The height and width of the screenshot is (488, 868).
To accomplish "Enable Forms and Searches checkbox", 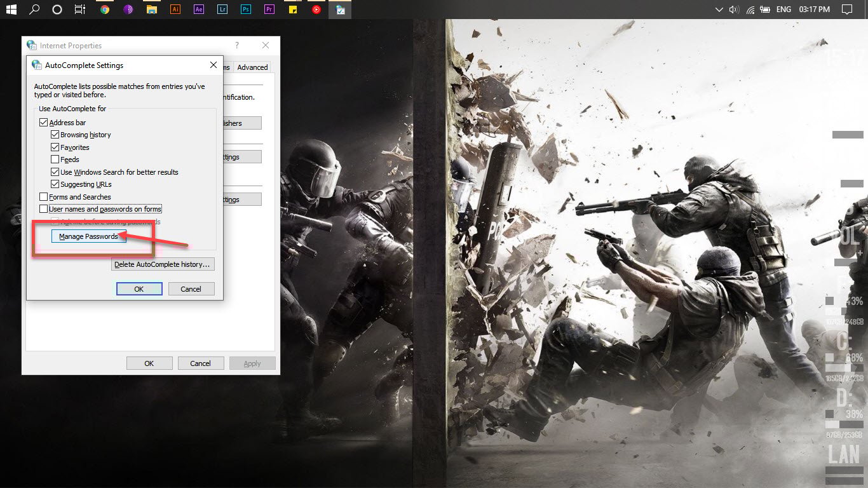I will pyautogui.click(x=44, y=197).
